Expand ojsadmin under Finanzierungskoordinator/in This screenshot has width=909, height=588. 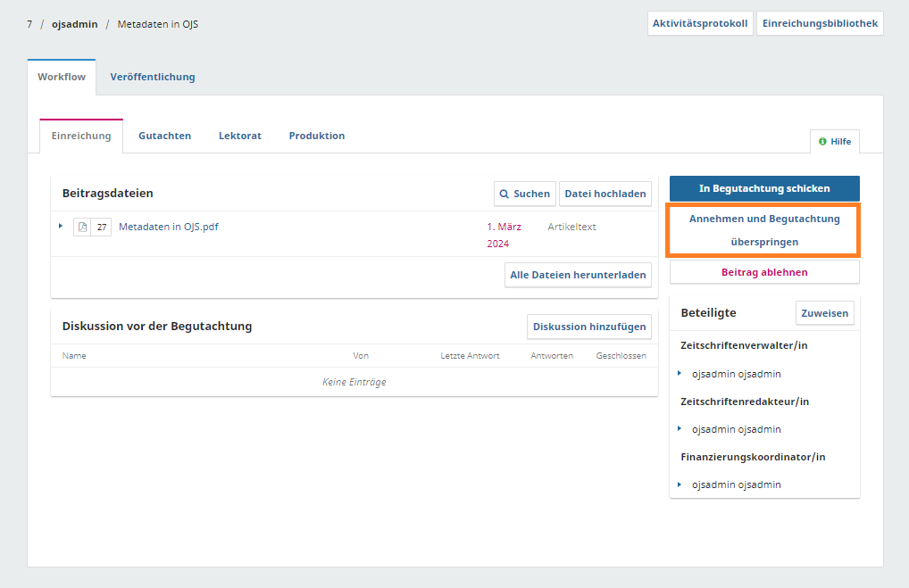680,484
